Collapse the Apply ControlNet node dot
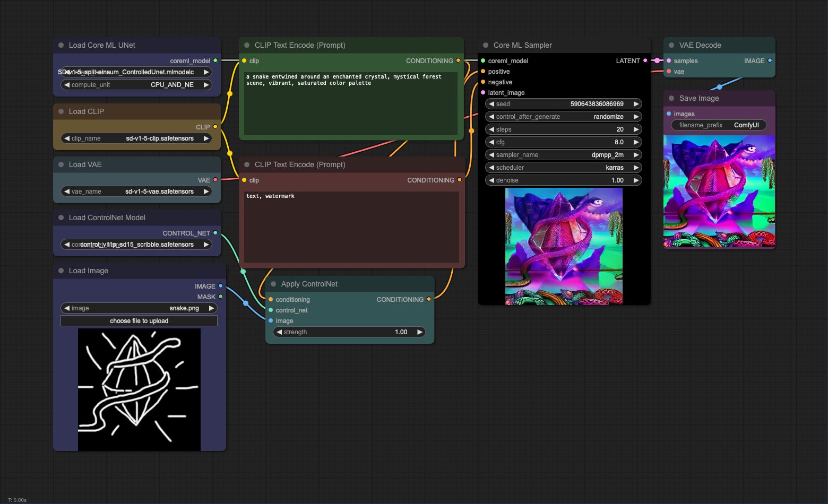This screenshot has width=828, height=504. point(273,284)
